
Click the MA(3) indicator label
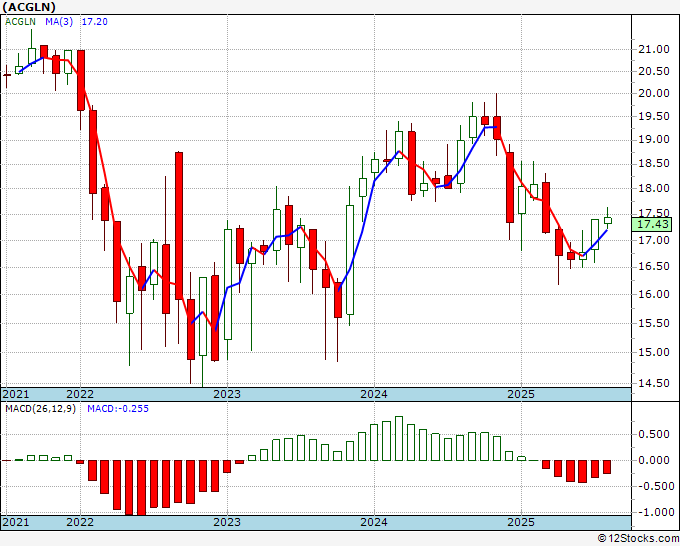[59, 22]
